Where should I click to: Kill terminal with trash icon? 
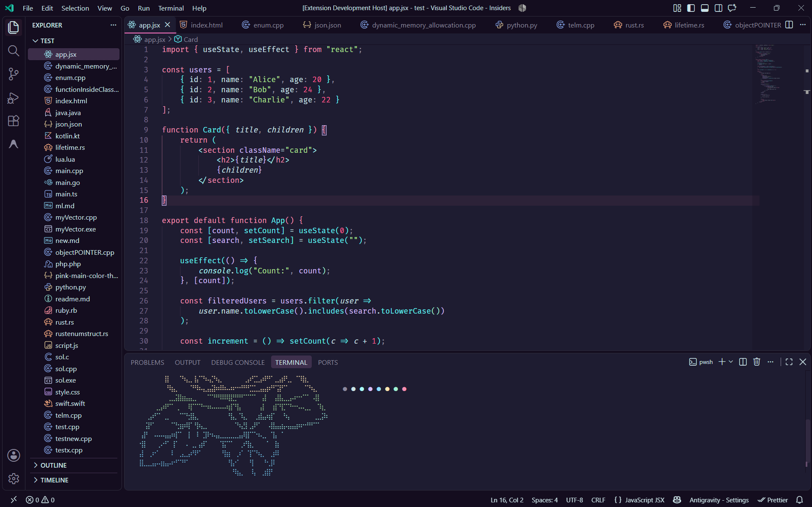(757, 362)
